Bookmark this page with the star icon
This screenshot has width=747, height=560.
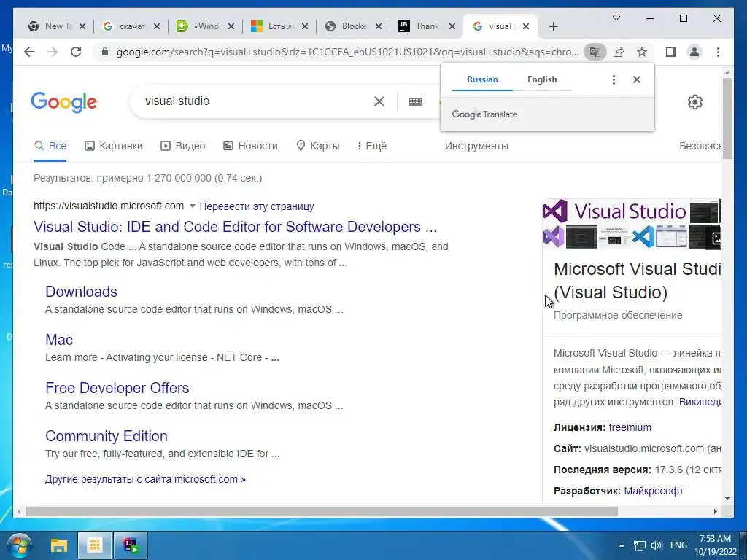tap(642, 52)
